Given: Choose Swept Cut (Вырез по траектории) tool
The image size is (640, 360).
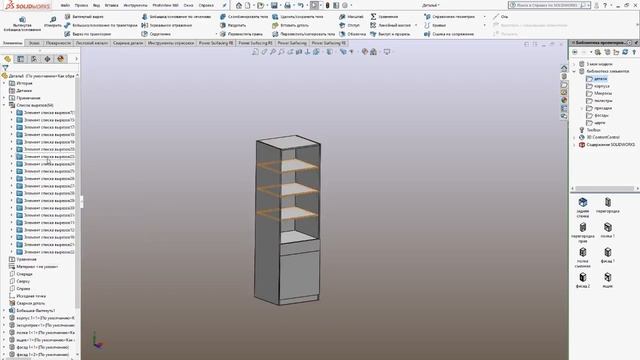Looking at the screenshot, I should click(88, 34).
